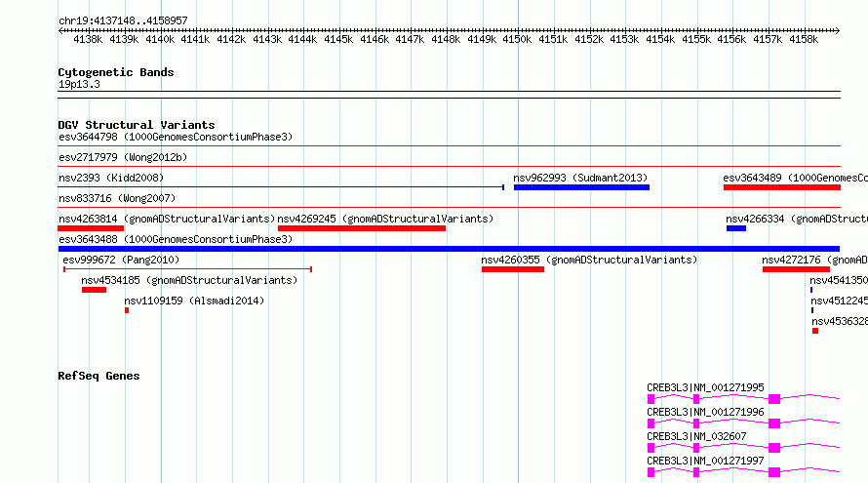868x483 pixels.
Task: Open the RefSeq Genes track title
Action: pos(99,376)
